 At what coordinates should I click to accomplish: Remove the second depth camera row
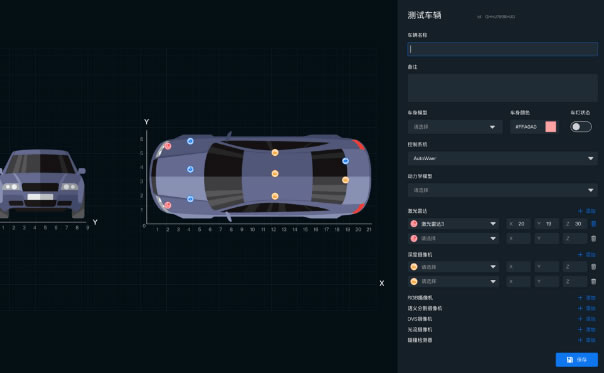pos(594,282)
